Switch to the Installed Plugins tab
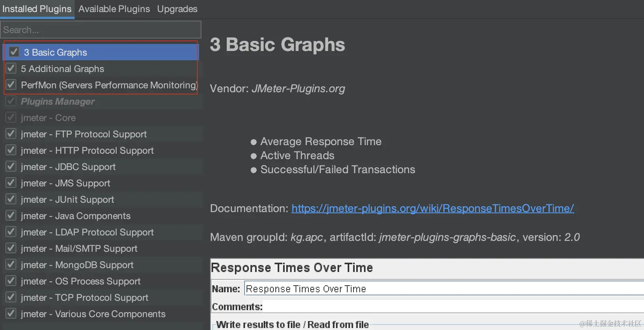Screen dimensions: 644x330 click(37, 9)
